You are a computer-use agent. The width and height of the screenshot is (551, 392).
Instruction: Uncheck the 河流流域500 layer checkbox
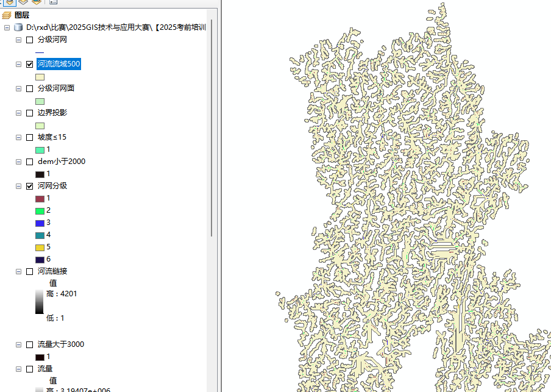click(29, 64)
